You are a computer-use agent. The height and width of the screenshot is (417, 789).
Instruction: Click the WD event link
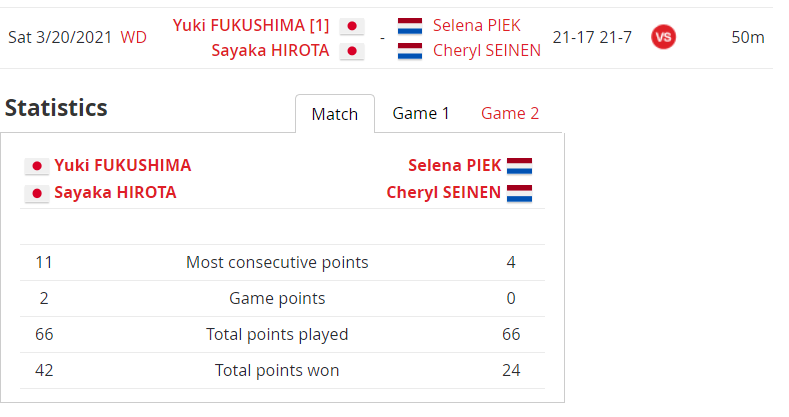coord(133,37)
